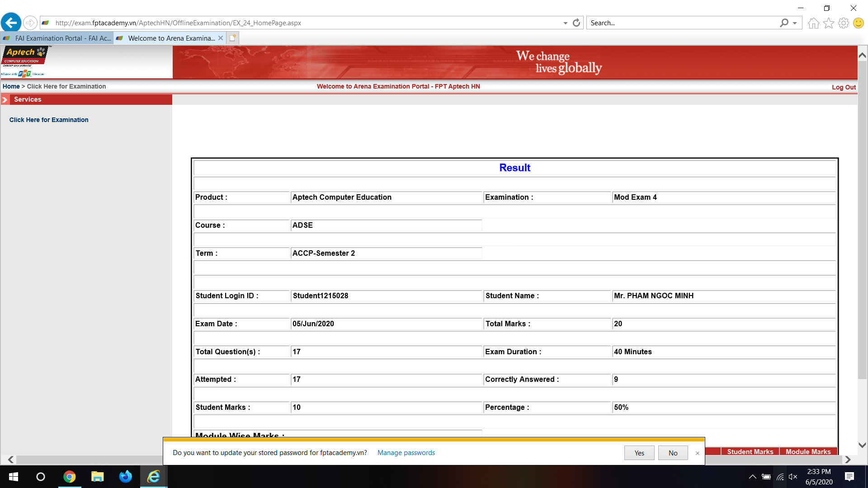Screen dimensions: 868x488
Task: Close the Welcome to Arena Examination tab
Action: (221, 38)
